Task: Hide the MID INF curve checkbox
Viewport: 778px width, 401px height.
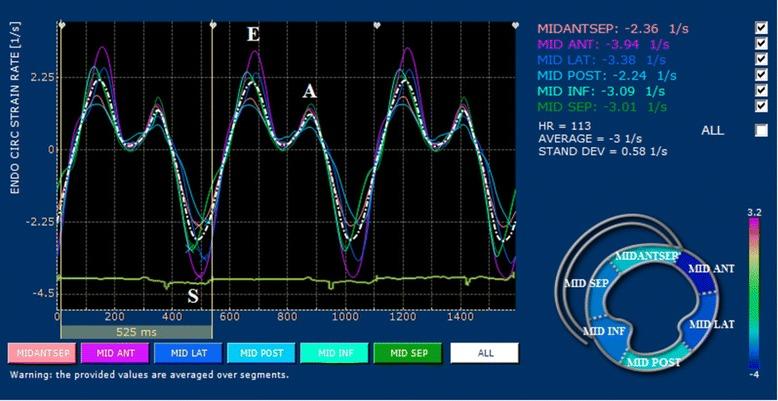Action: pyautogui.click(x=763, y=90)
